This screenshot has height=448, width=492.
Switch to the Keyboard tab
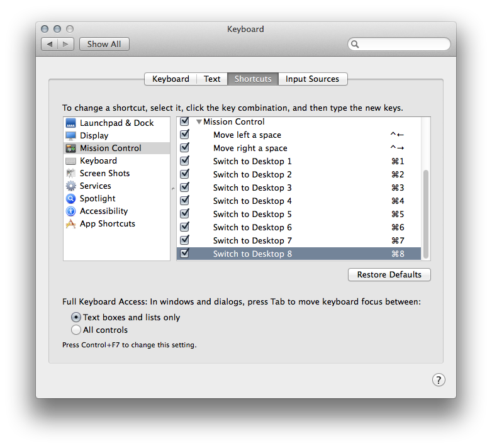coord(171,79)
